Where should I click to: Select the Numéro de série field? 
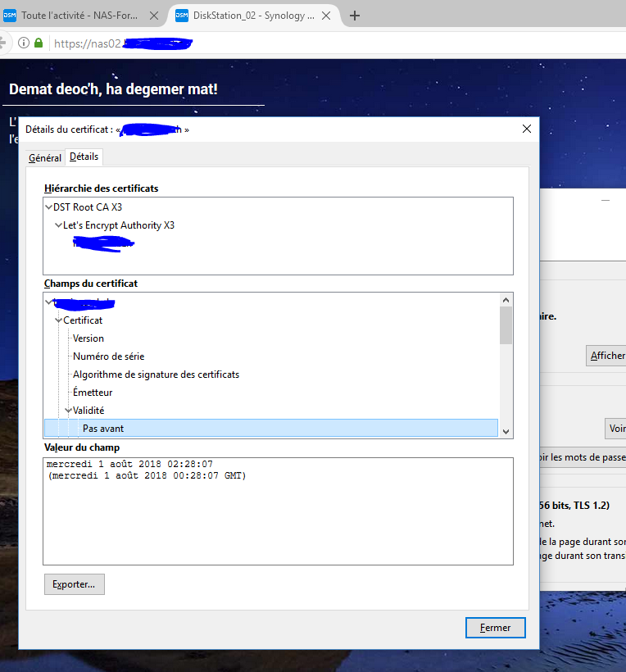(108, 356)
